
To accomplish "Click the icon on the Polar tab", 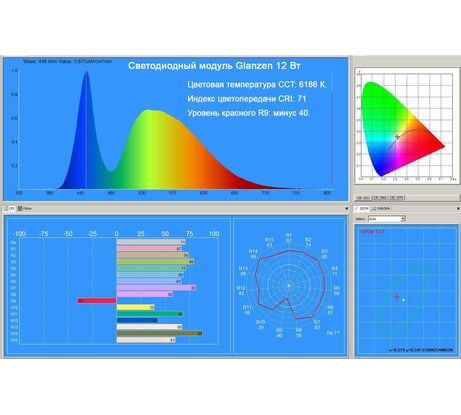I will tap(20, 208).
